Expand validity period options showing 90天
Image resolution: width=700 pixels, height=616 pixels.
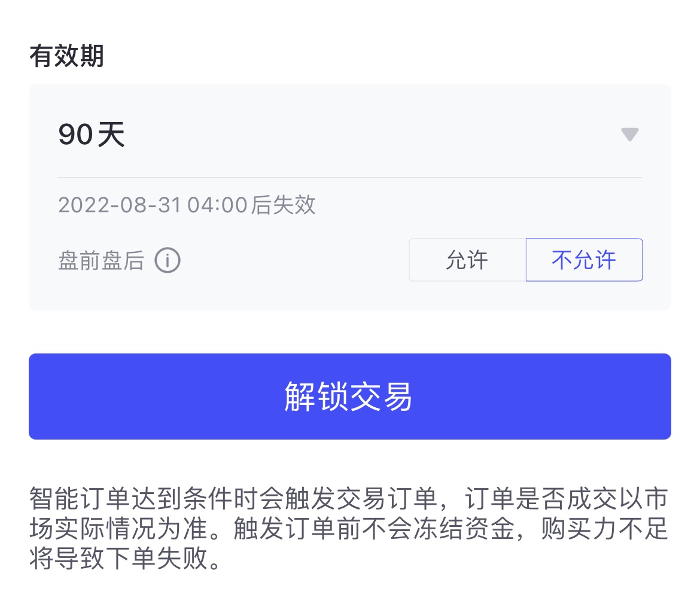(x=350, y=135)
